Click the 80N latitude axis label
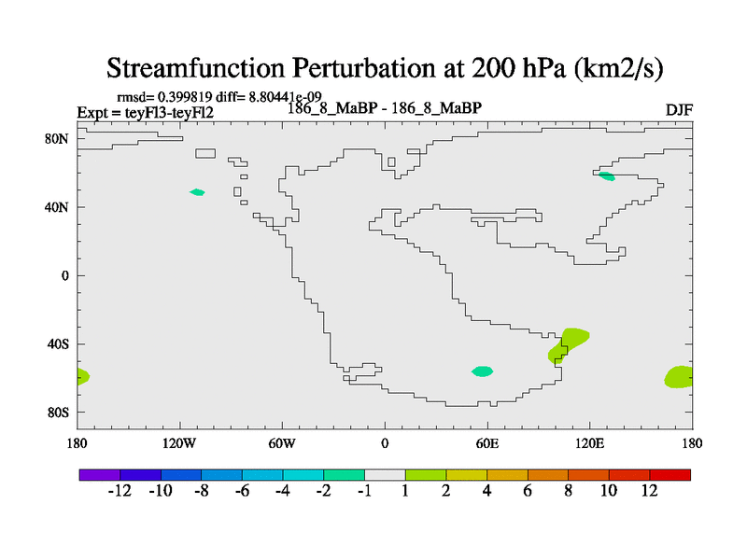This screenshot has width=747, height=560. (58, 139)
